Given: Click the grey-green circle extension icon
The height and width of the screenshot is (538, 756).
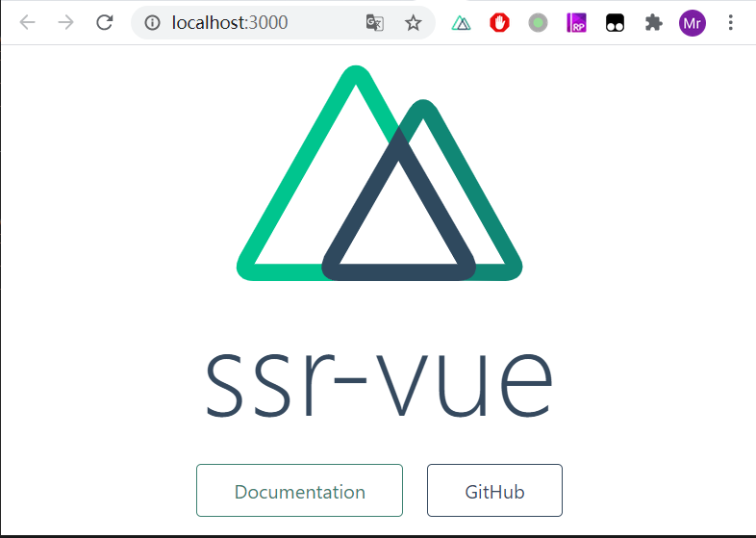Looking at the screenshot, I should (538, 23).
